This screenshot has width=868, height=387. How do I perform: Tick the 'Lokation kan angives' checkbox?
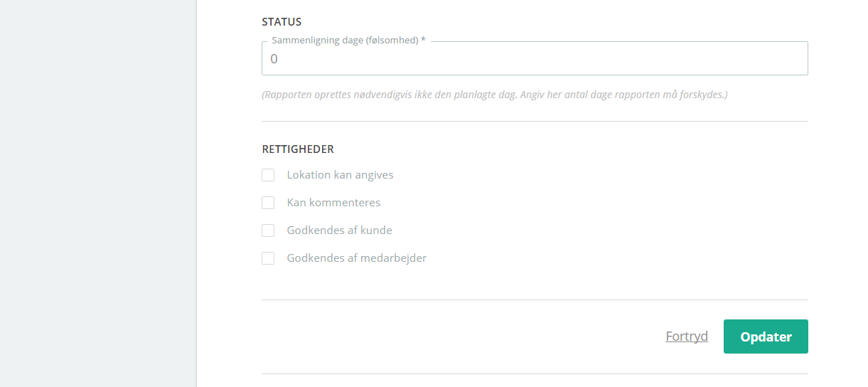click(x=268, y=175)
